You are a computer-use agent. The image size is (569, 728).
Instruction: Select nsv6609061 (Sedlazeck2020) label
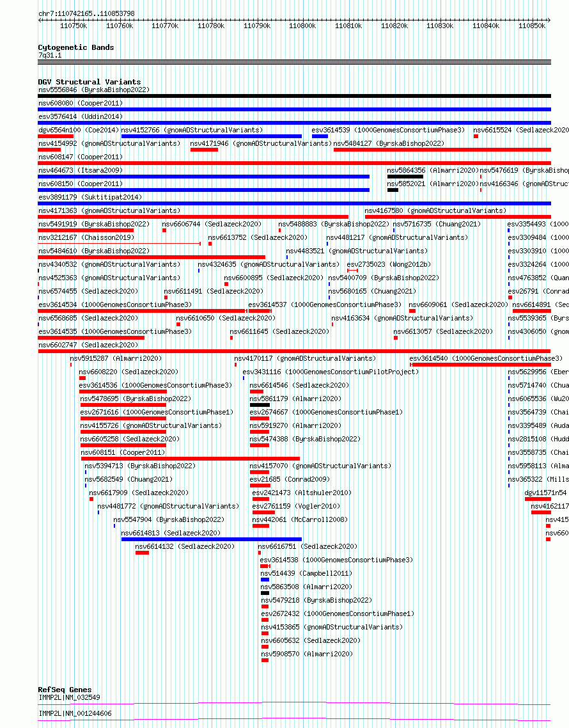coord(458,305)
